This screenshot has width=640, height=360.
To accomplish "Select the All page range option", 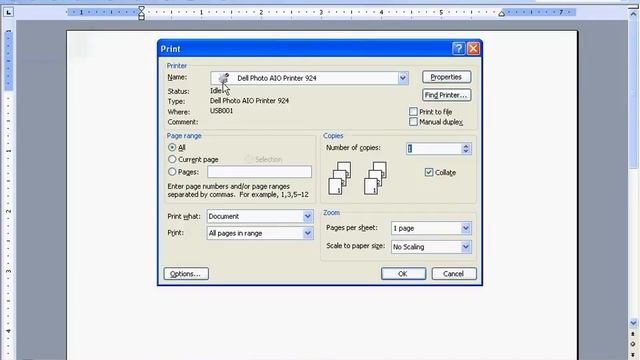I will click(172, 147).
